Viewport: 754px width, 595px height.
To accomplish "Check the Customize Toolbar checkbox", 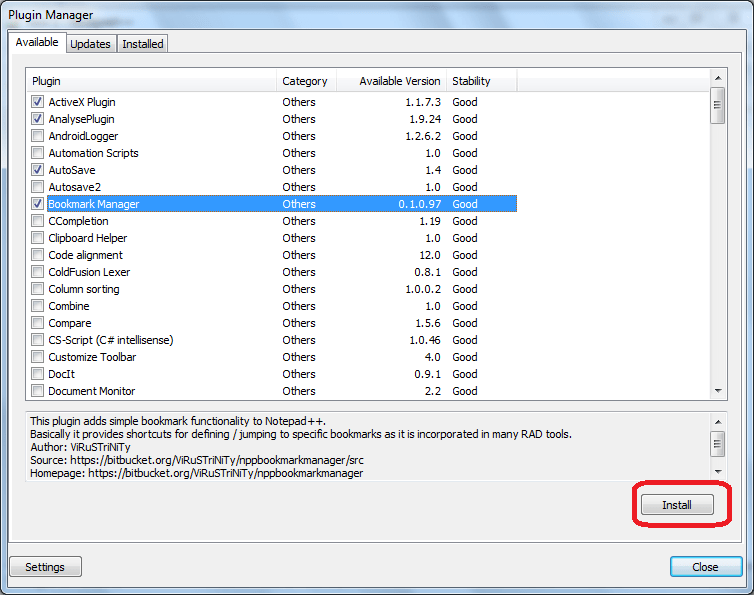I will coord(38,357).
